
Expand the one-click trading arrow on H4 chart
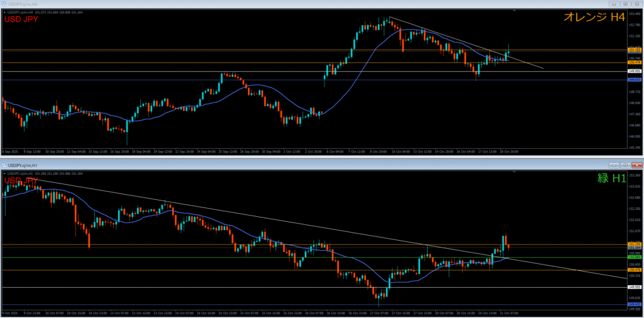point(4,12)
